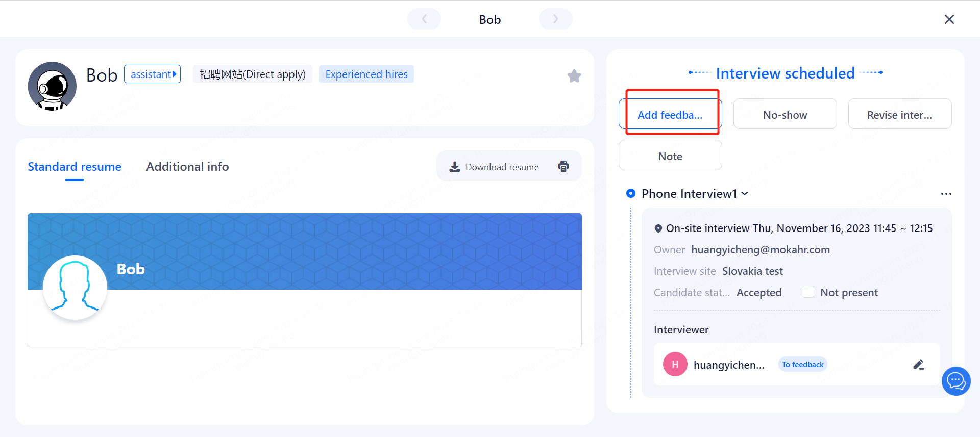Viewport: 980px width, 437px height.
Task: Check the Not present checkbox
Action: tap(807, 292)
